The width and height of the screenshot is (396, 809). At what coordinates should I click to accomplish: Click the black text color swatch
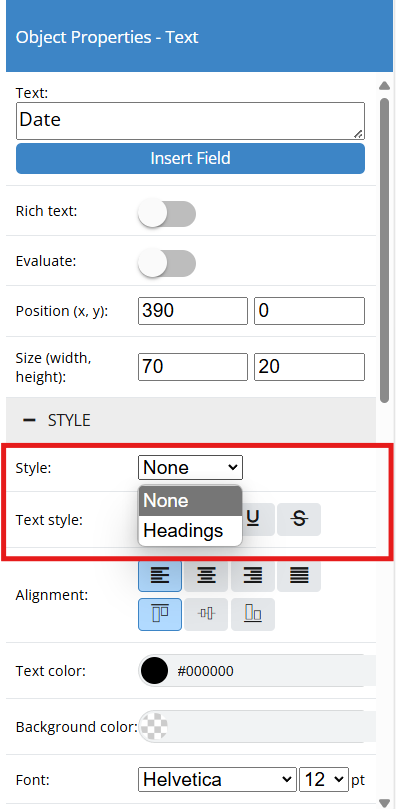point(154,671)
